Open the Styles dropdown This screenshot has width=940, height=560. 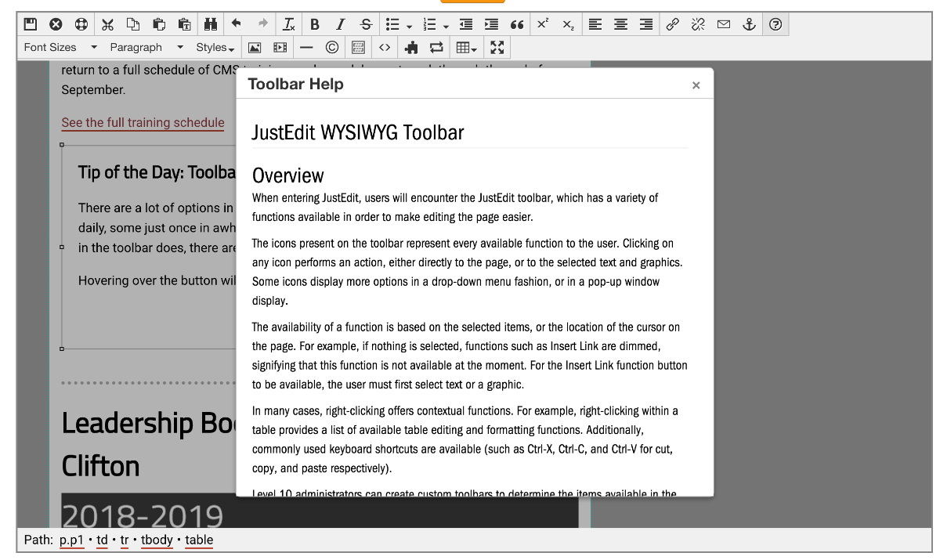[x=215, y=47]
